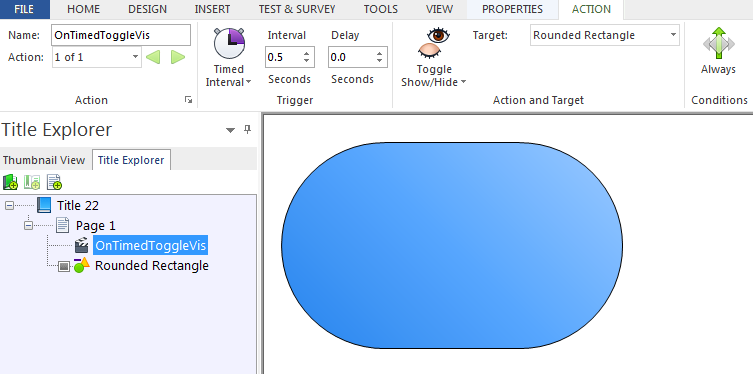Click the Title 22 book icon

44,205
